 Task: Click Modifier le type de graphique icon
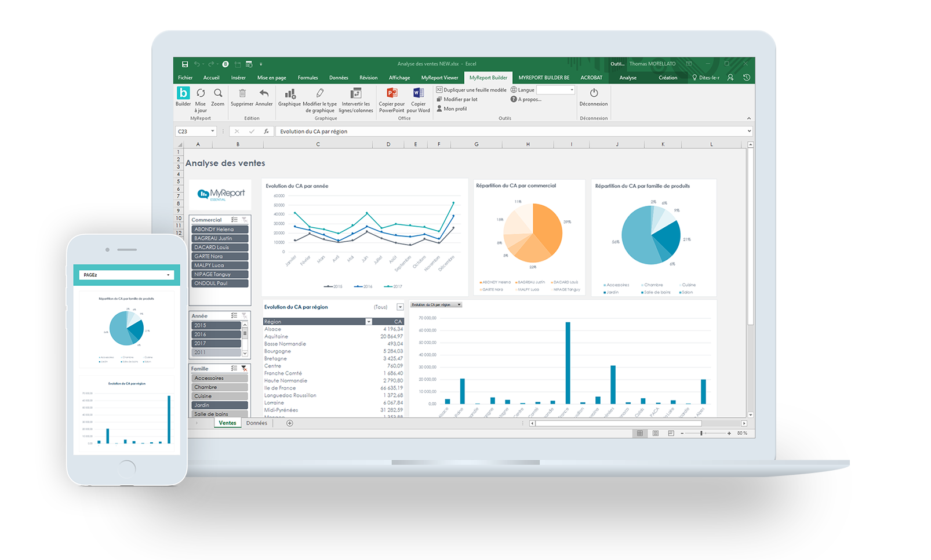[x=320, y=93]
